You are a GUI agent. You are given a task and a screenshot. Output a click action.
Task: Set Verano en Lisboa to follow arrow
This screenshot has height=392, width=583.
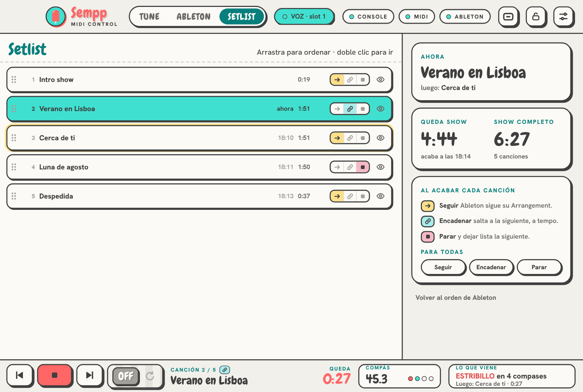337,109
